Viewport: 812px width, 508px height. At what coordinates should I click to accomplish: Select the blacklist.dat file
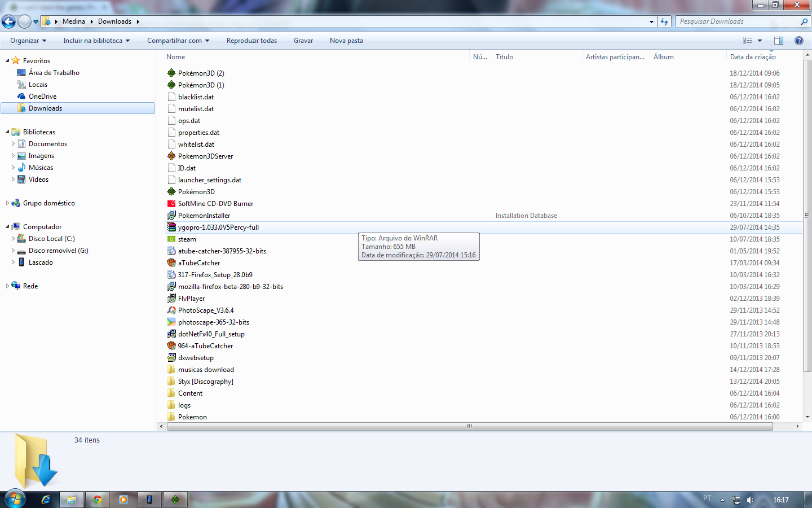[x=196, y=97]
